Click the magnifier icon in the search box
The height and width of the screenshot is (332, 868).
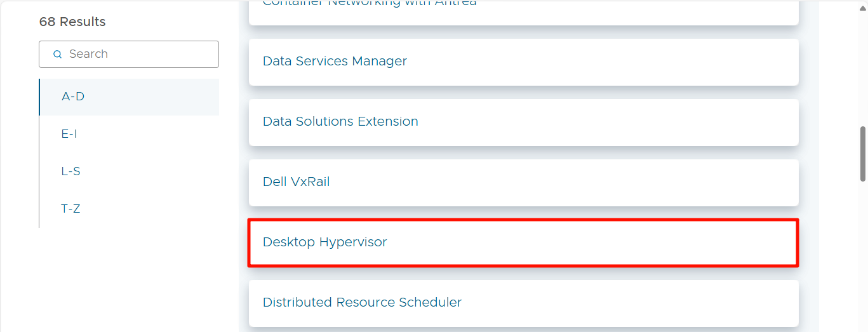pyautogui.click(x=57, y=55)
